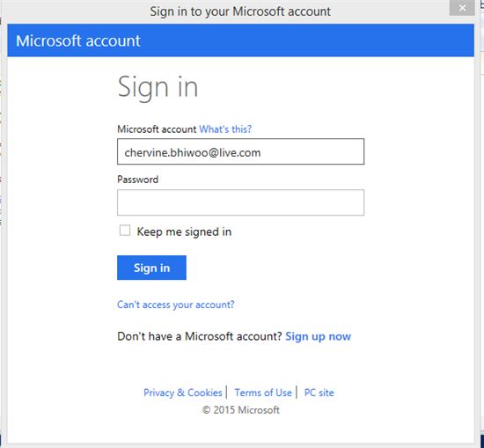Open the "What's this?" help link
The width and height of the screenshot is (484, 448).
[225, 129]
